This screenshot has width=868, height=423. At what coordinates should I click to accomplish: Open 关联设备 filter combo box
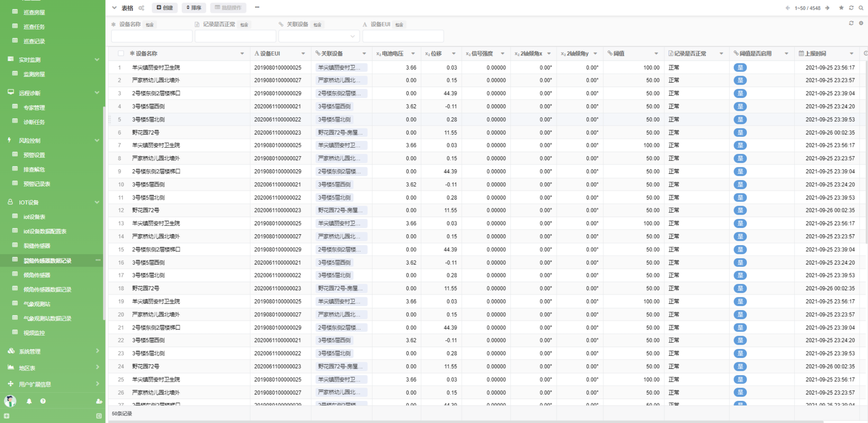point(319,36)
